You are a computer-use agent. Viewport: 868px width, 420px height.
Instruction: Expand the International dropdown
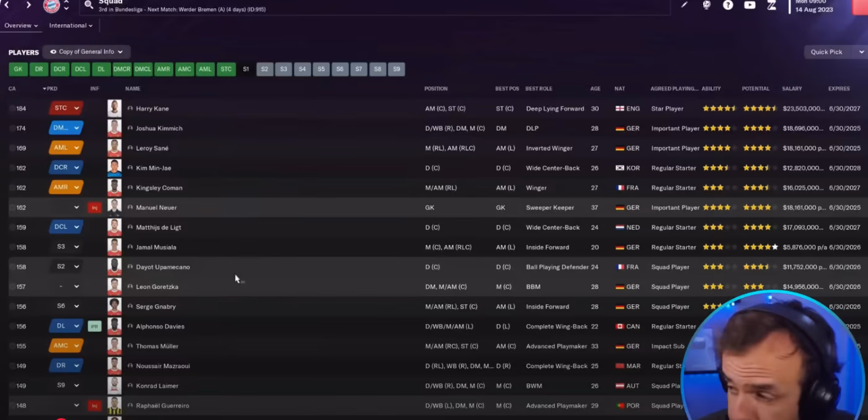[70, 25]
